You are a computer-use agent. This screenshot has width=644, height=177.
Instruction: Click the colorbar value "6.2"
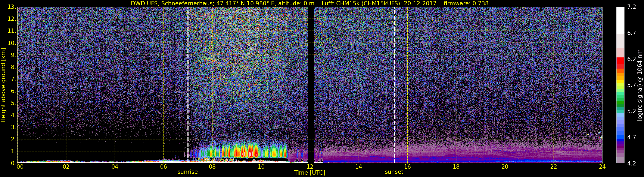point(632,59)
